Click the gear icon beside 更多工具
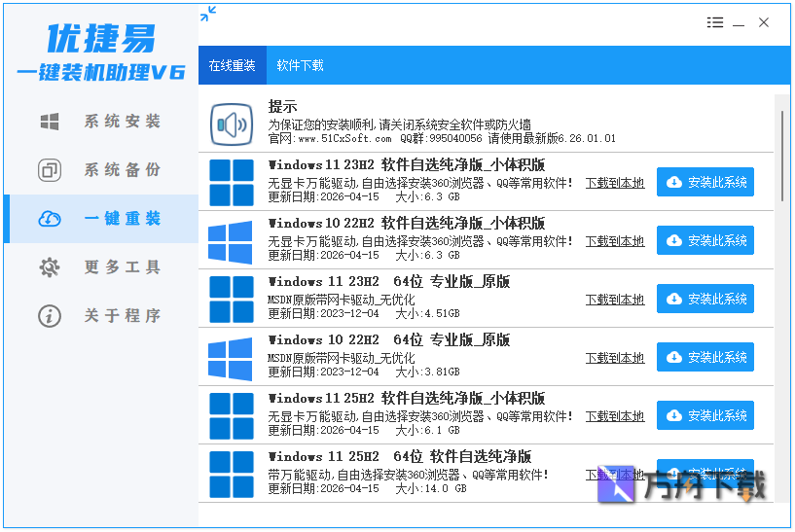Screen dimensions: 795x532 [x=50, y=267]
